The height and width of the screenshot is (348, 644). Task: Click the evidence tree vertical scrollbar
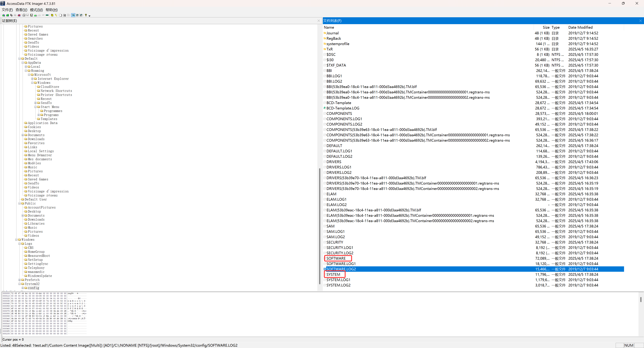point(319,225)
